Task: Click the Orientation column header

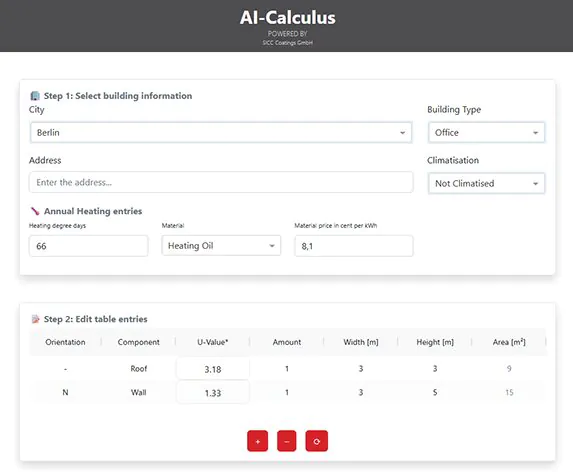Action: coord(65,342)
